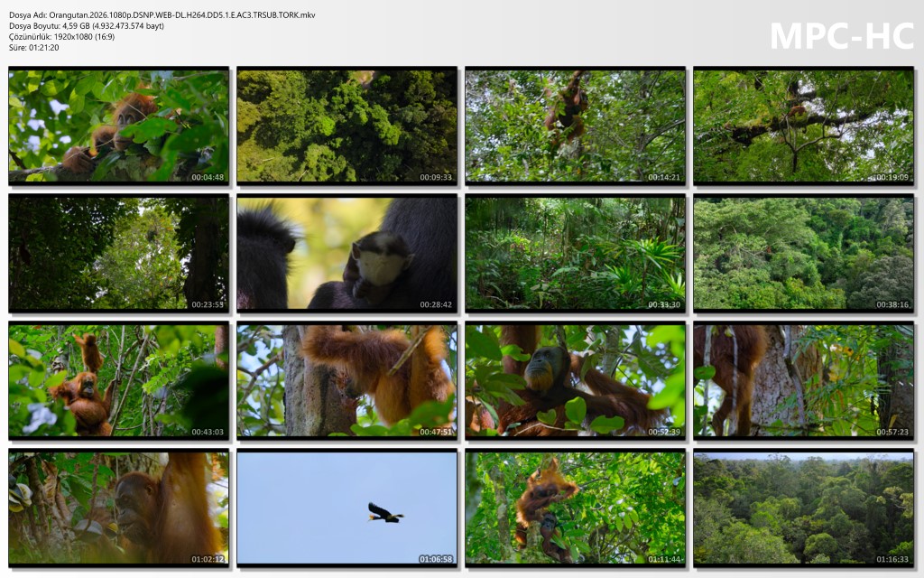Image resolution: width=924 pixels, height=578 pixels.
Task: Select the jungle undergrowth thumbnail at 00:33:30
Action: coord(575,254)
